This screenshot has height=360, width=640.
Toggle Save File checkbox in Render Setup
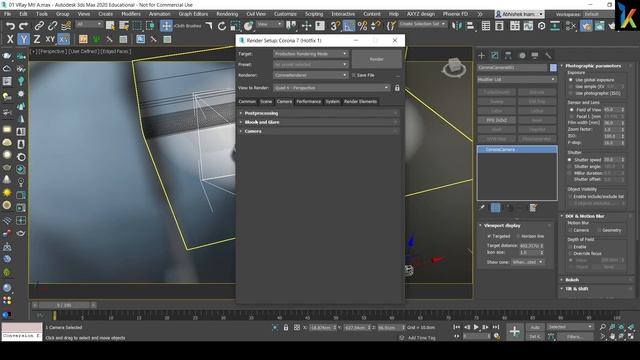(353, 76)
